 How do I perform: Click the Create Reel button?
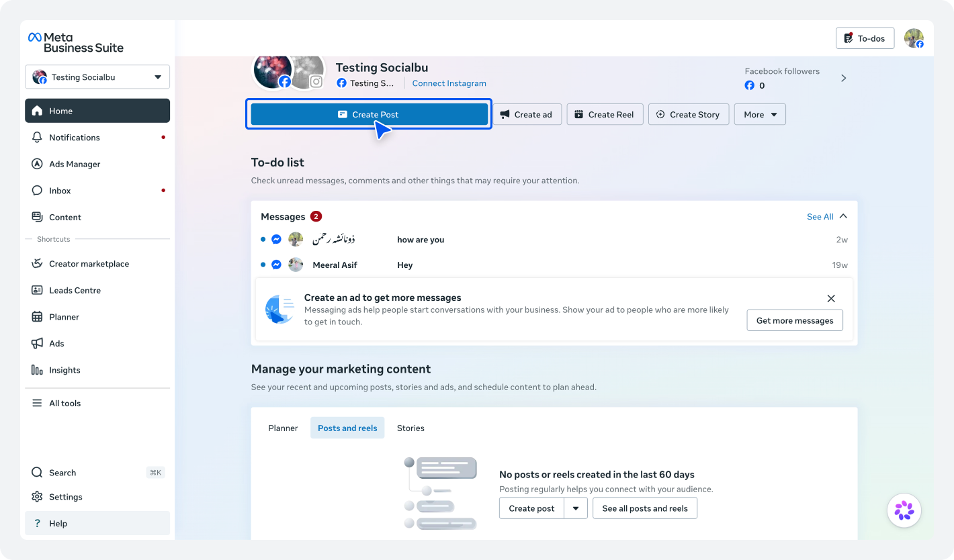coord(605,114)
